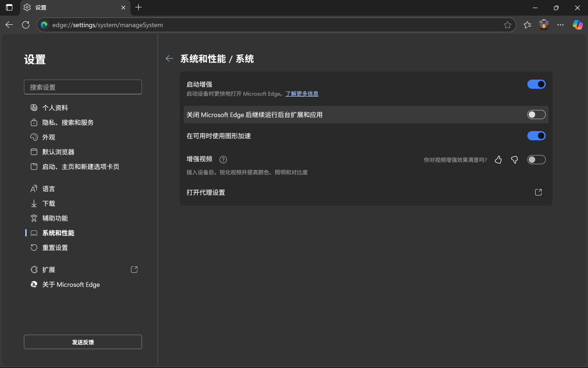Click the external link icon beside 扩展
588x368 pixels.
point(134,270)
